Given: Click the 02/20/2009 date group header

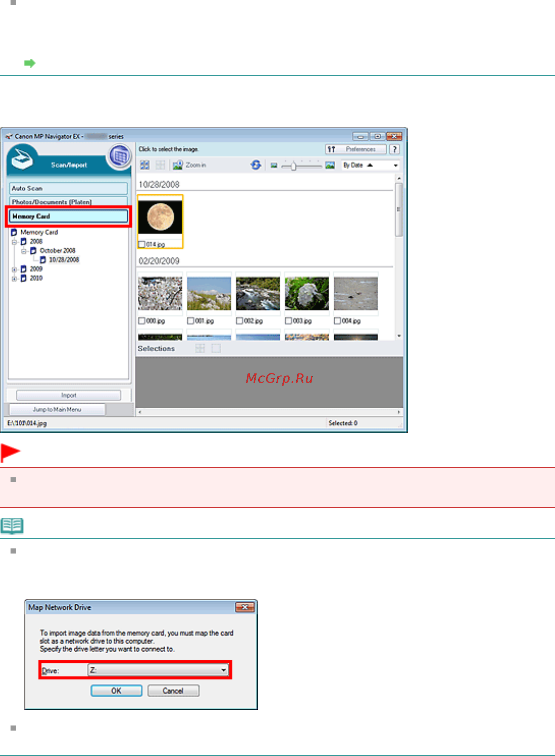Looking at the screenshot, I should (x=159, y=261).
